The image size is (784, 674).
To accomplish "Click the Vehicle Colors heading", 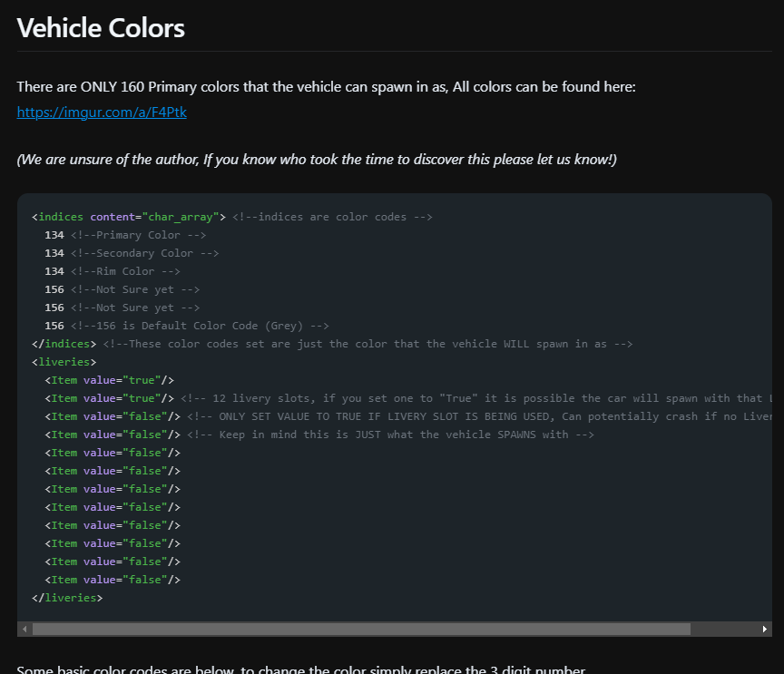I will pos(101,28).
